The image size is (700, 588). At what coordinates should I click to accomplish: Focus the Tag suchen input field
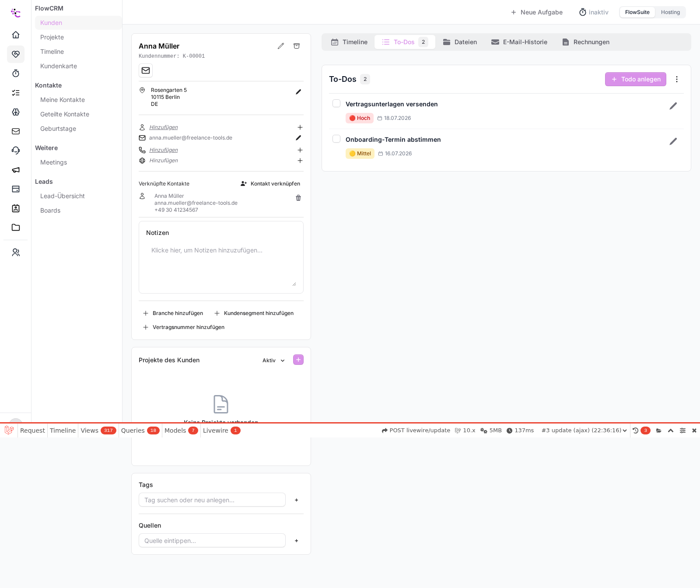point(212,500)
